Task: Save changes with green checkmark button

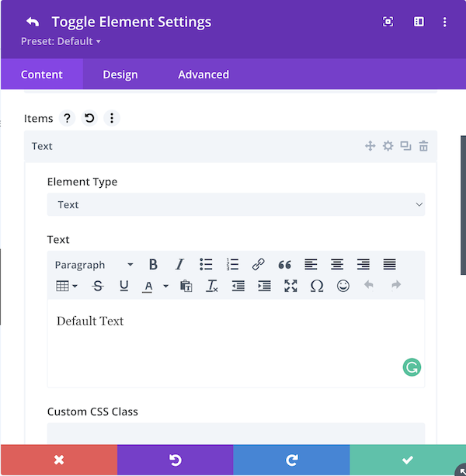Action: click(408, 460)
